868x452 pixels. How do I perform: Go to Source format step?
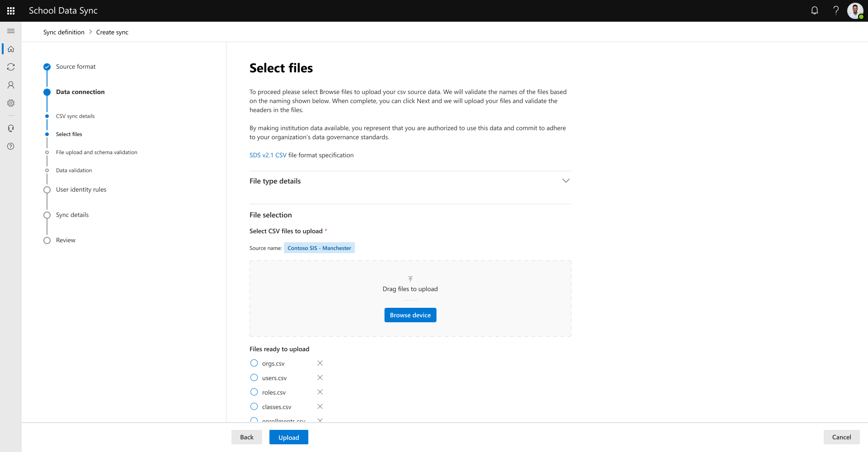click(76, 66)
